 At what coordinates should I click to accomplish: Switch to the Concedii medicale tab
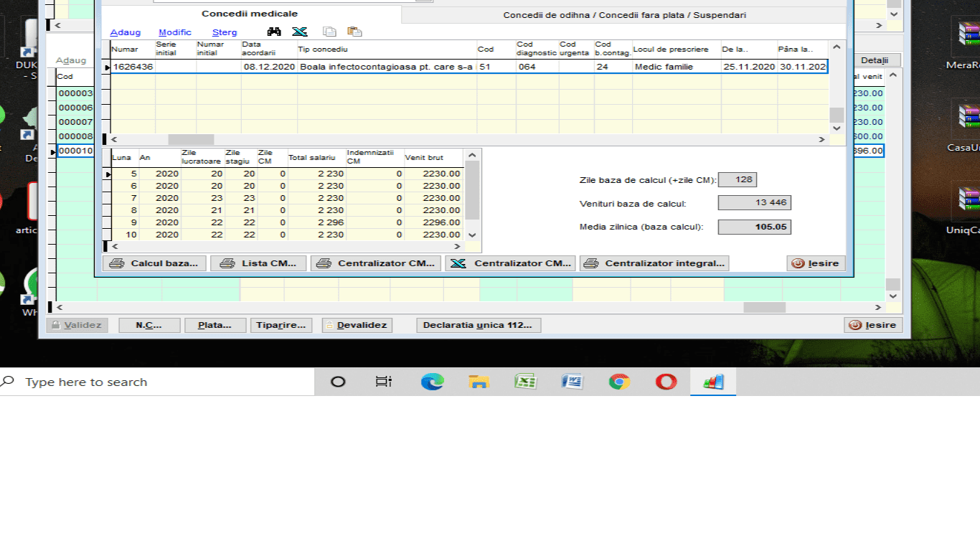pos(250,14)
